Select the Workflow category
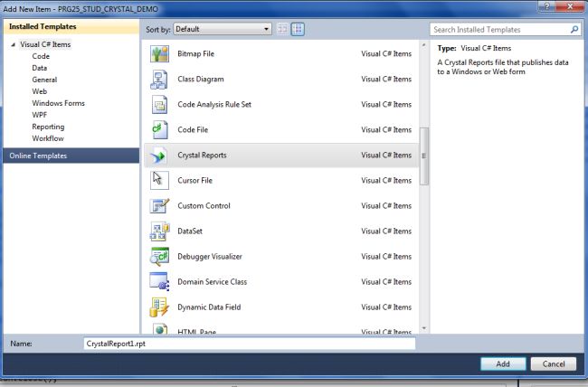 (48, 138)
